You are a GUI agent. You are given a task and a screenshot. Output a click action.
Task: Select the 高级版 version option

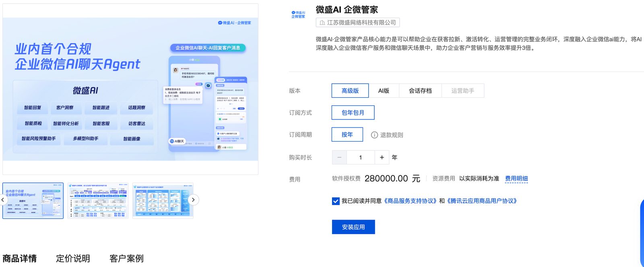point(350,91)
